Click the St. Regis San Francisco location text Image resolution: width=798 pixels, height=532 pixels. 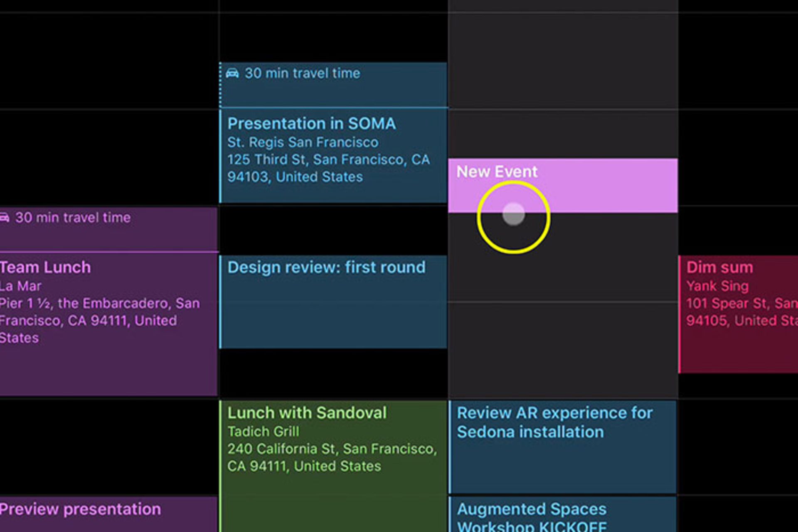(x=303, y=142)
